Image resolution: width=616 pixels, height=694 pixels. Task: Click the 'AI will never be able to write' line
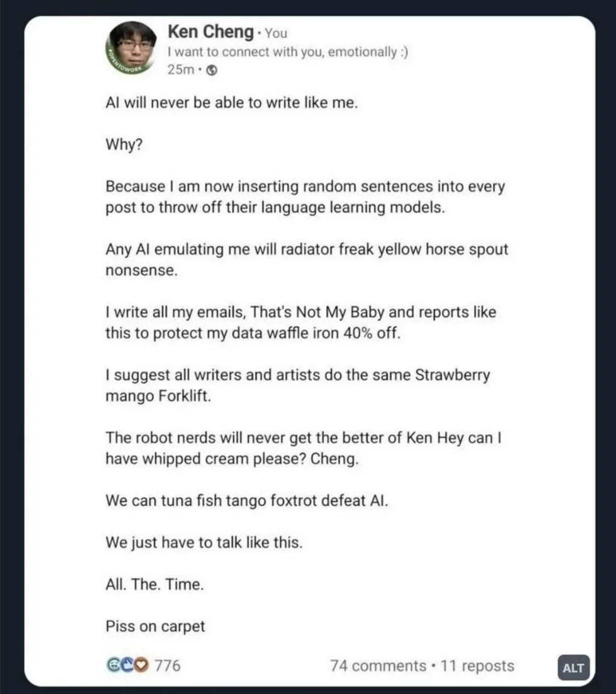coord(231,102)
